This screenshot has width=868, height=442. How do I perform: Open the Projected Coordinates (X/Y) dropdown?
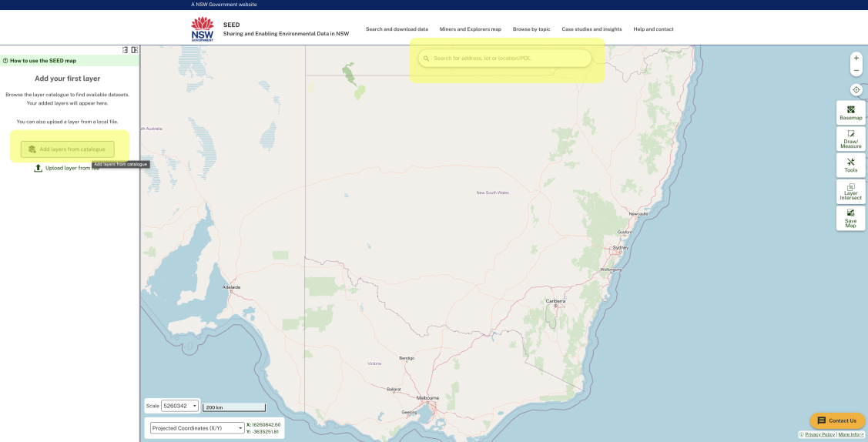(197, 428)
